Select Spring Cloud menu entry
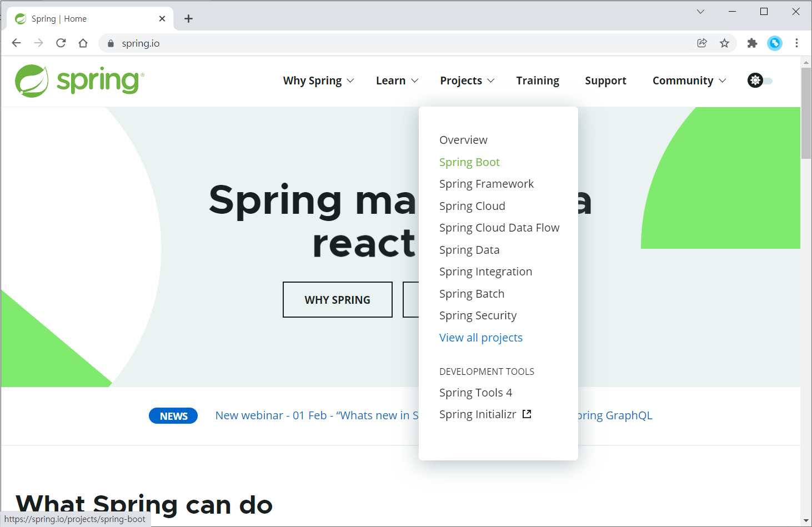This screenshot has height=527, width=812. point(472,206)
